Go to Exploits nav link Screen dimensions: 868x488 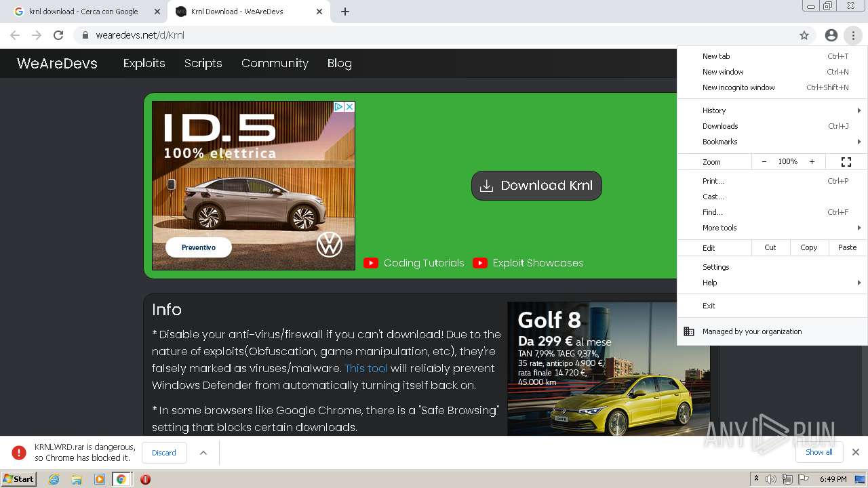pos(144,63)
